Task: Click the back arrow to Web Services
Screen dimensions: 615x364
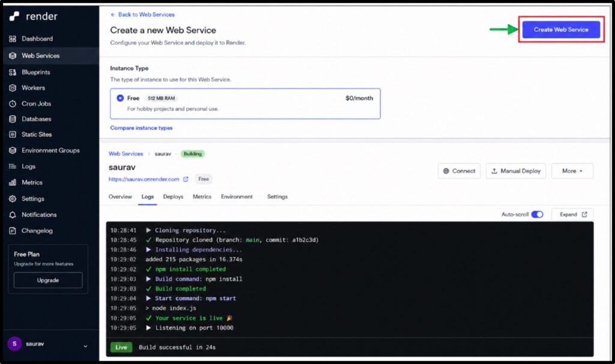Action: click(x=113, y=14)
